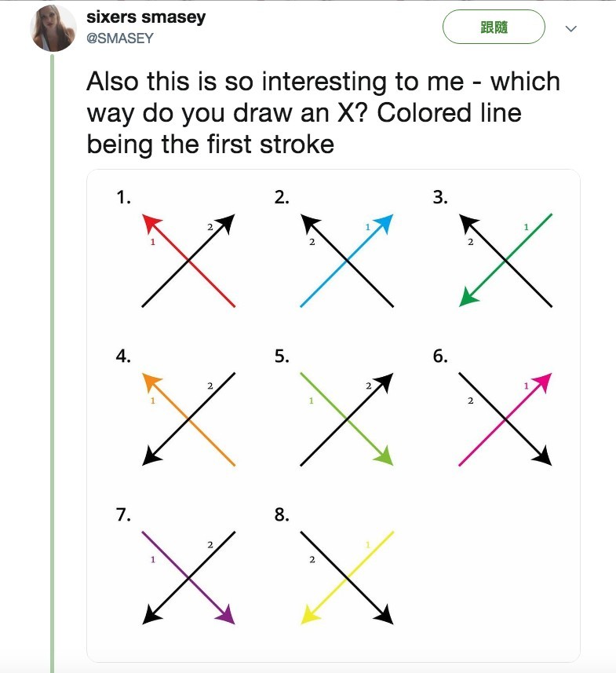616x673 pixels.
Task: Click the "2." number label
Action: point(282,197)
